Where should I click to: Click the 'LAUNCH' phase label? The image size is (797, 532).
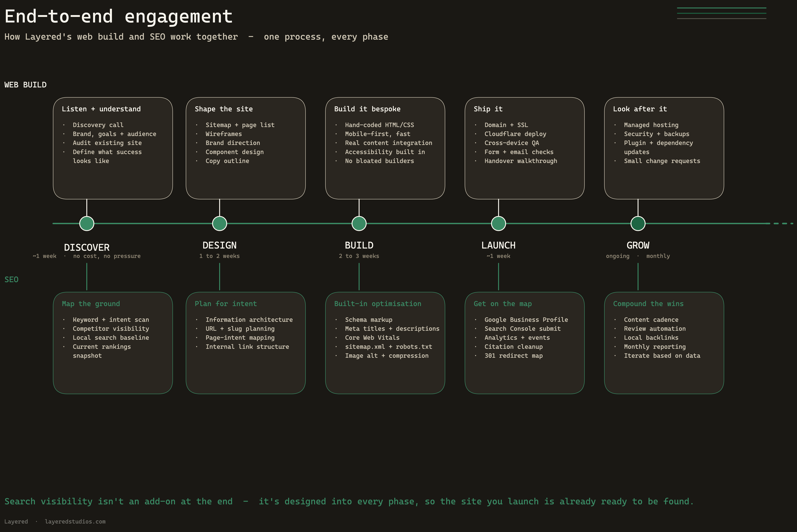(x=499, y=245)
